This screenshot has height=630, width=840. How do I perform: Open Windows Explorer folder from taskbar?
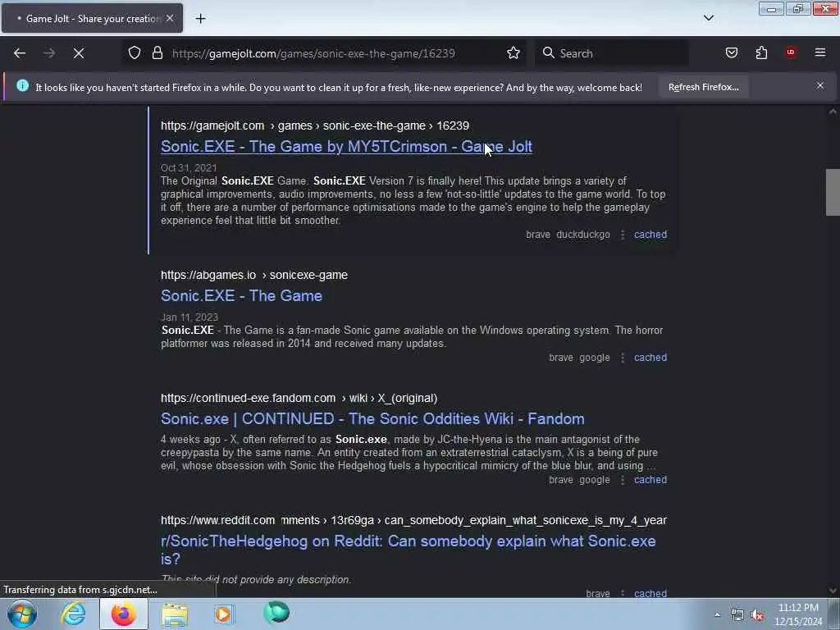(175, 614)
